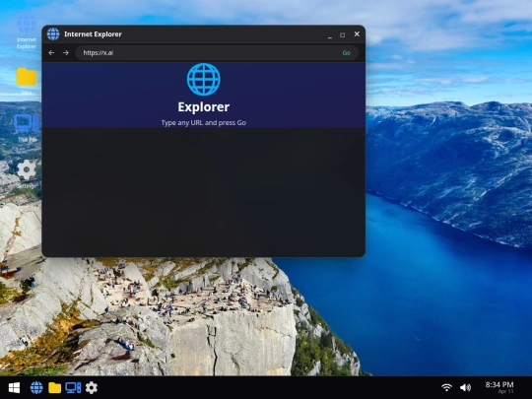Screen dimensions: 532x399
Task: Open the Start menu from the taskbar
Action: [14, 388]
